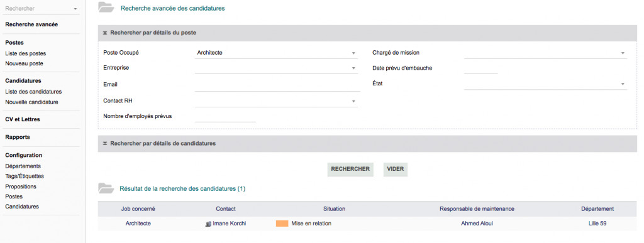Click the Architecte cell in the results row

pos(138,224)
